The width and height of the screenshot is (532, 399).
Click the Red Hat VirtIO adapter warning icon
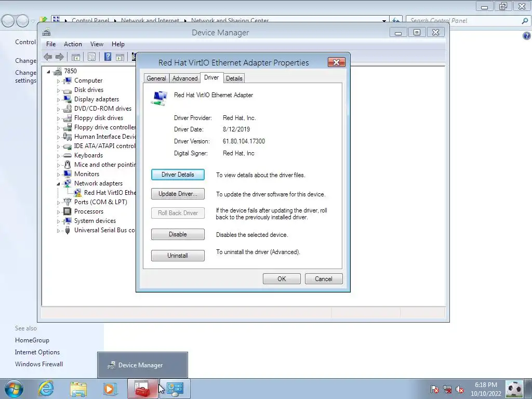[x=78, y=193]
